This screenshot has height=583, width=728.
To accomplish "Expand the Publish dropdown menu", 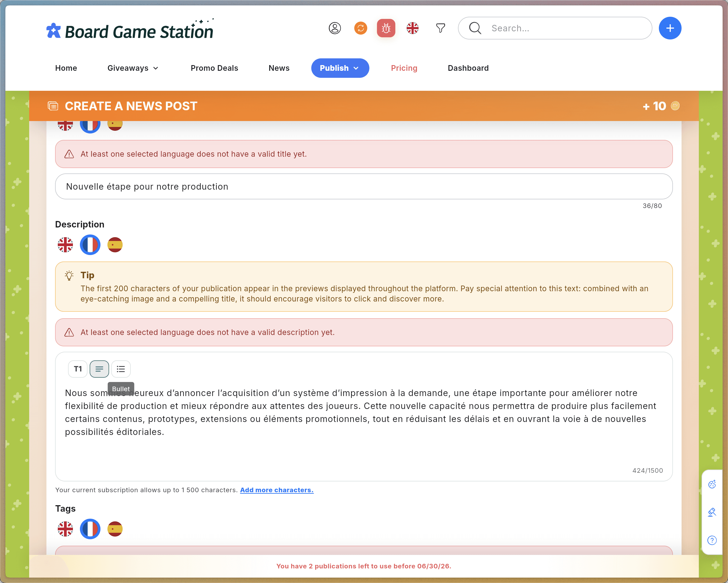I will tap(340, 68).
